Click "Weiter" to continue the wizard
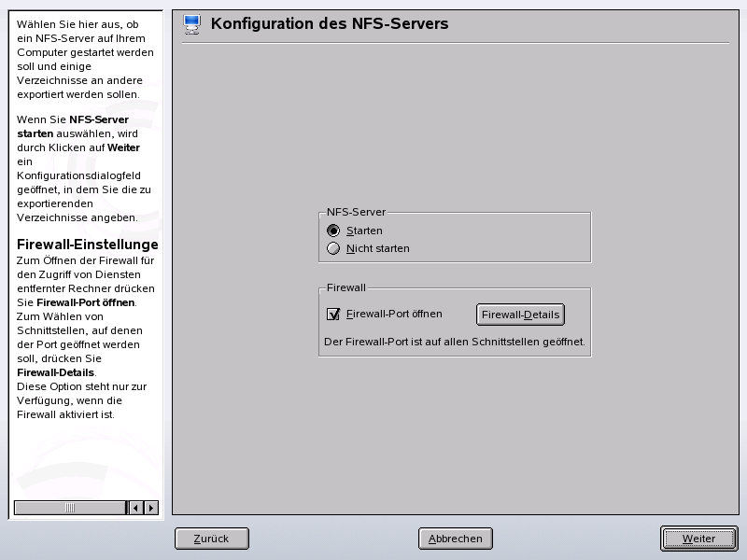The height and width of the screenshot is (560, 747). click(698, 539)
